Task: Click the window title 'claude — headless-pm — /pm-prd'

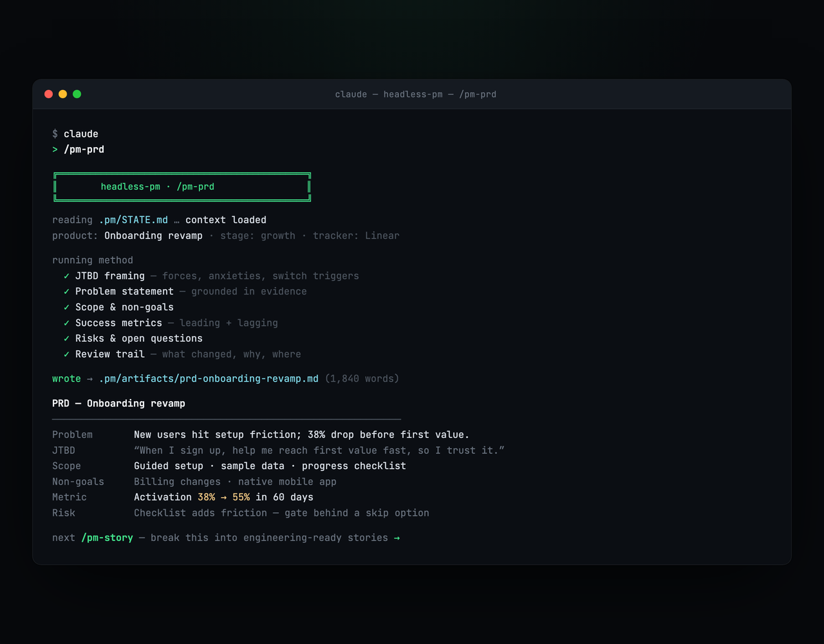Action: (x=415, y=94)
